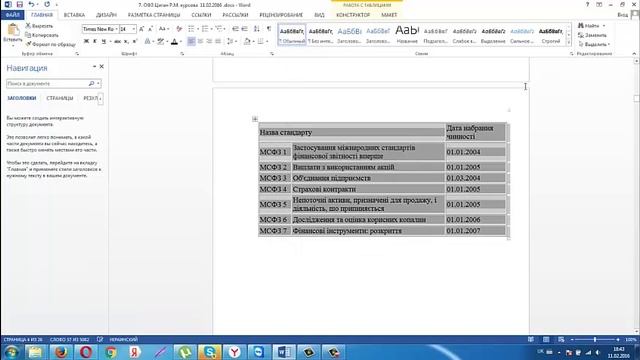
Task: Align text left button
Action: pyautogui.click(x=191, y=41)
